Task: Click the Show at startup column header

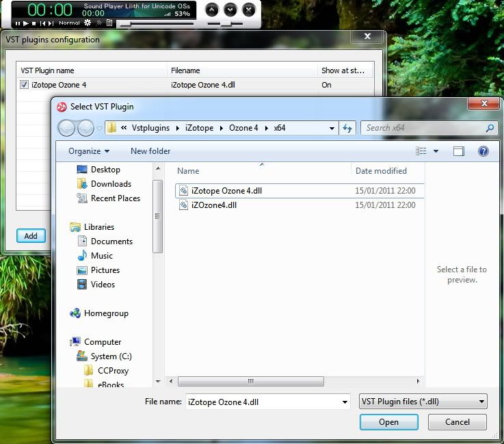Action: tap(345, 70)
